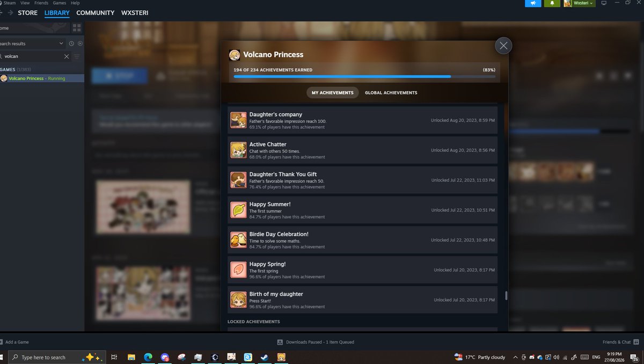The width and height of the screenshot is (644, 364).
Task: Click the Happy Spring! petal icon
Action: click(x=238, y=270)
